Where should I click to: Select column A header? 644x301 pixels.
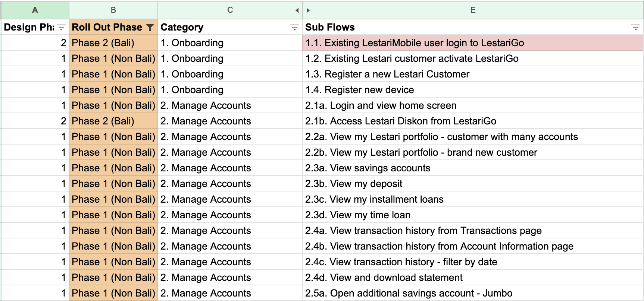[35, 10]
